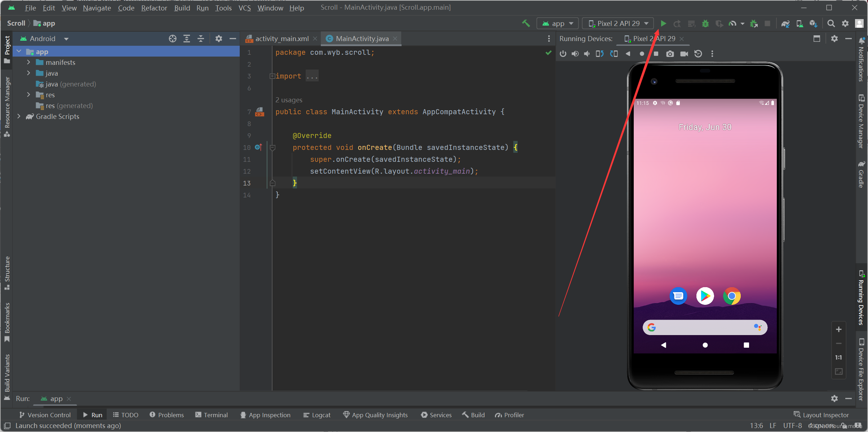
Task: Toggle the Project tool window button
Action: point(7,49)
